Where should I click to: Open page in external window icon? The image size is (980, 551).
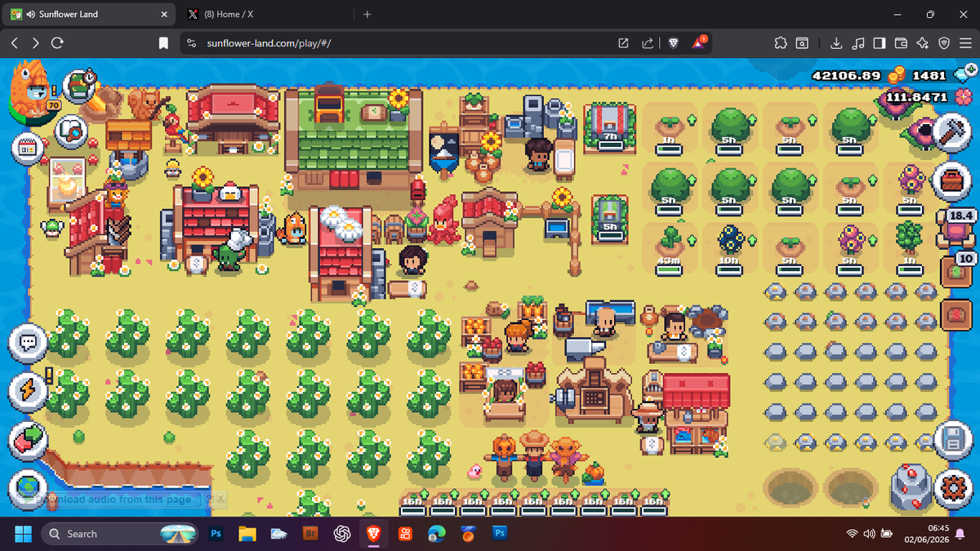[x=623, y=42]
